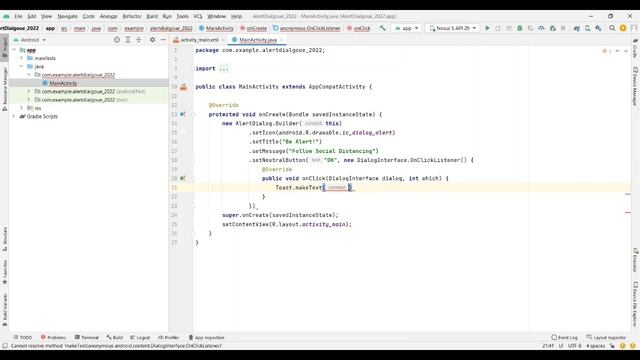Expand the manifests folder

(22, 58)
